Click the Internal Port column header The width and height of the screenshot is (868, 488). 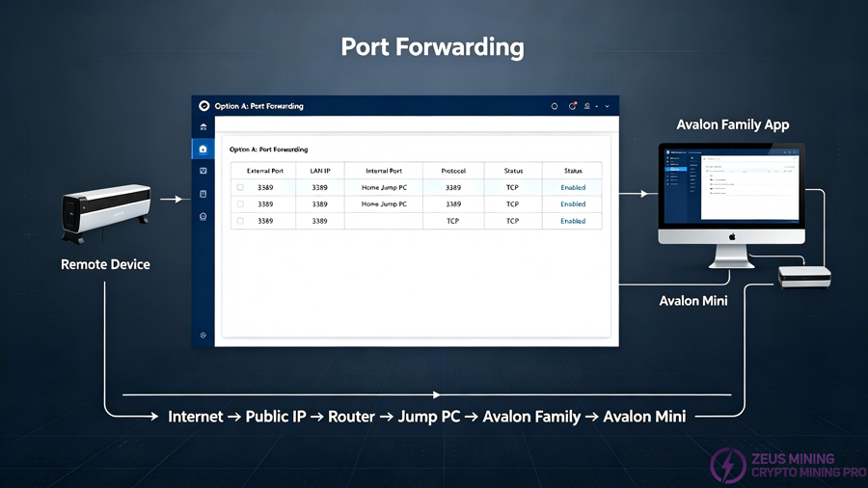pos(384,171)
